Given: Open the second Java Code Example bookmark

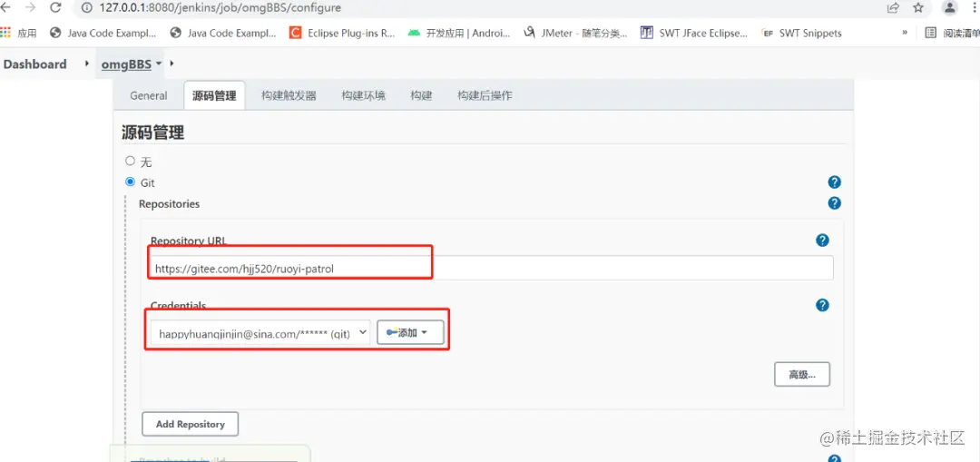Looking at the screenshot, I should pyautogui.click(x=223, y=34).
